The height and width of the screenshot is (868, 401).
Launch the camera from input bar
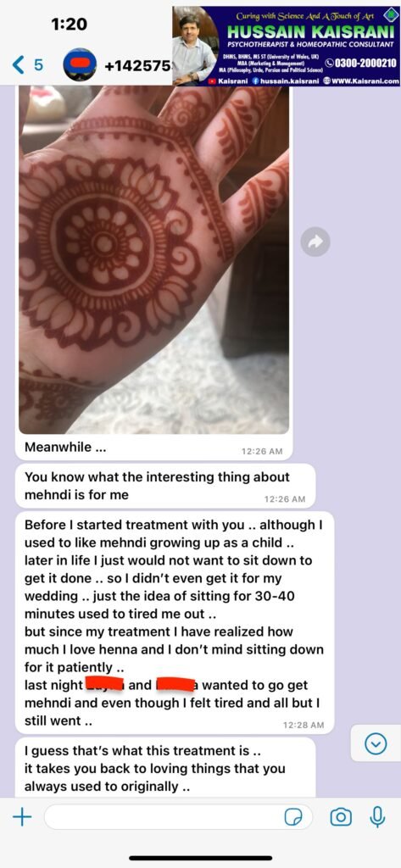click(341, 817)
